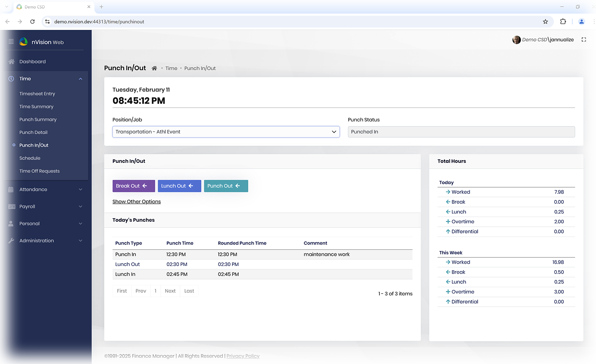Click the user avatar picture
The width and height of the screenshot is (596, 364).
pos(516,40)
